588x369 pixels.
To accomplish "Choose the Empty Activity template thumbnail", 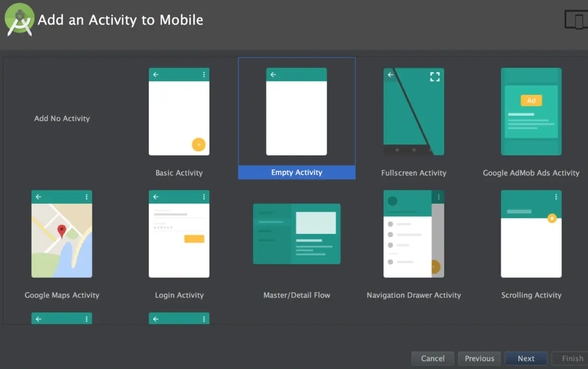I will pos(296,112).
